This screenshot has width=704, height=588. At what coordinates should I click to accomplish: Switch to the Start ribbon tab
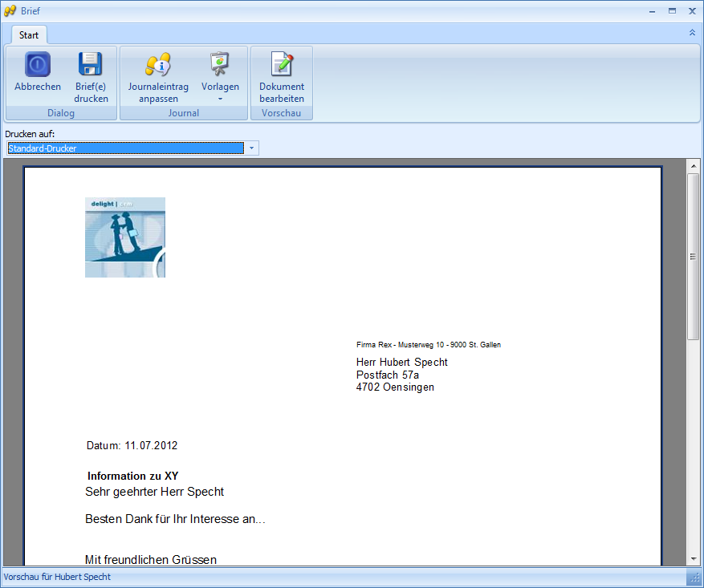pyautogui.click(x=29, y=34)
